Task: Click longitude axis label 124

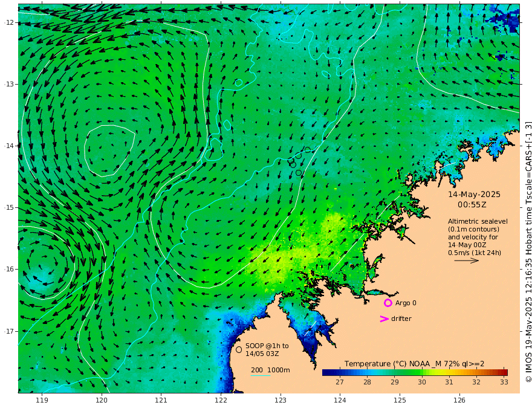Action: click(x=340, y=400)
